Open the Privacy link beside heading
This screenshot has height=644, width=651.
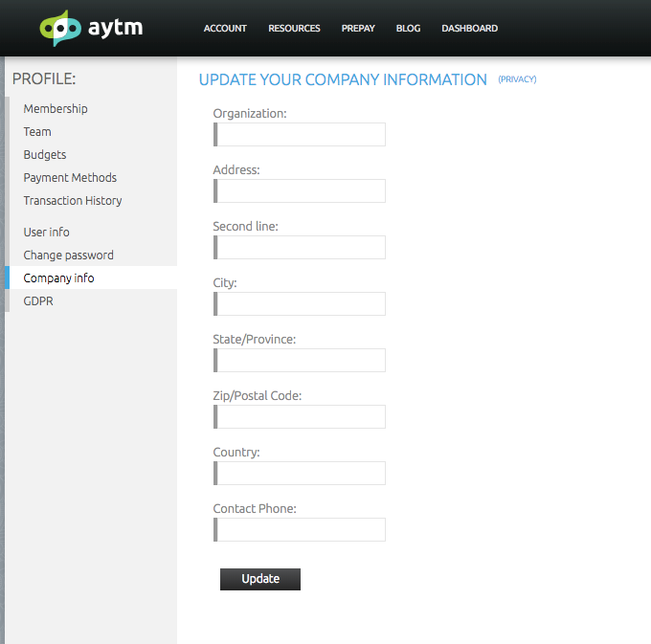(517, 79)
